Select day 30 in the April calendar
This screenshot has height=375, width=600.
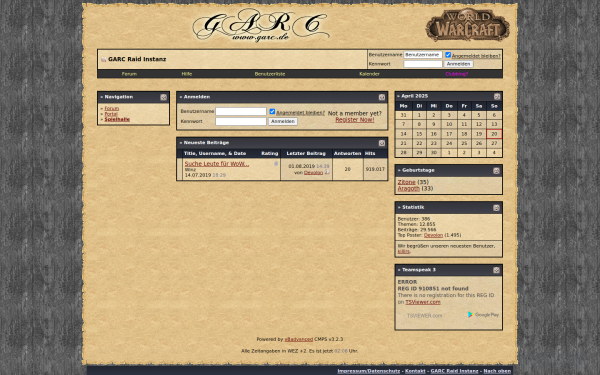click(x=434, y=153)
